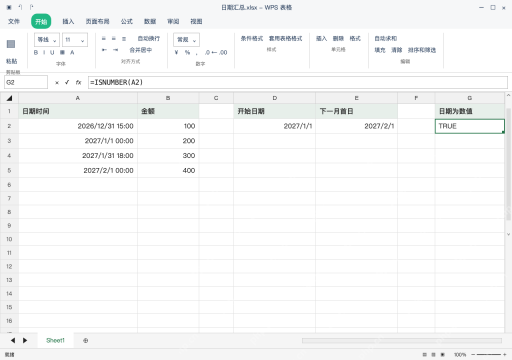Open 排序和筛选 sort and filter
512x360 pixels.
(422, 50)
